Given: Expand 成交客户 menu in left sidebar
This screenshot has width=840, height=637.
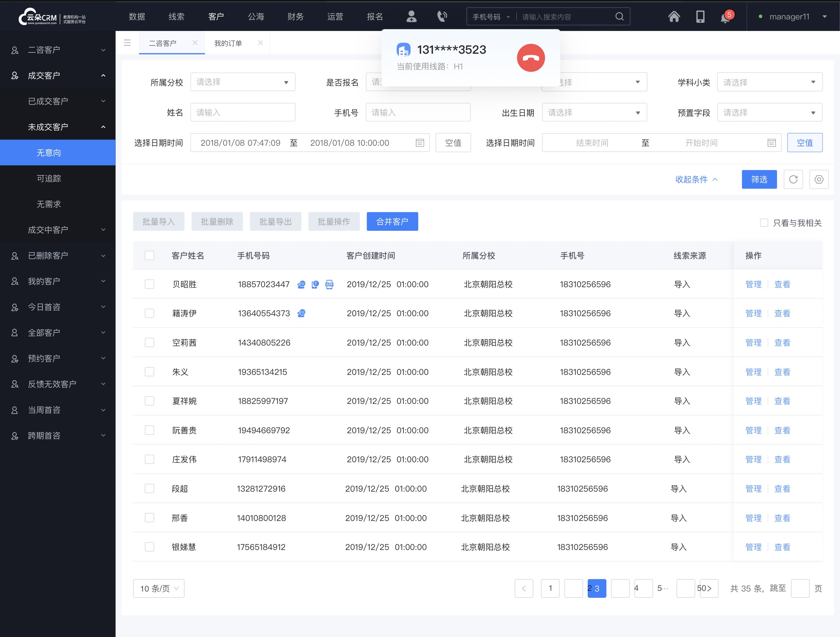Looking at the screenshot, I should (57, 75).
